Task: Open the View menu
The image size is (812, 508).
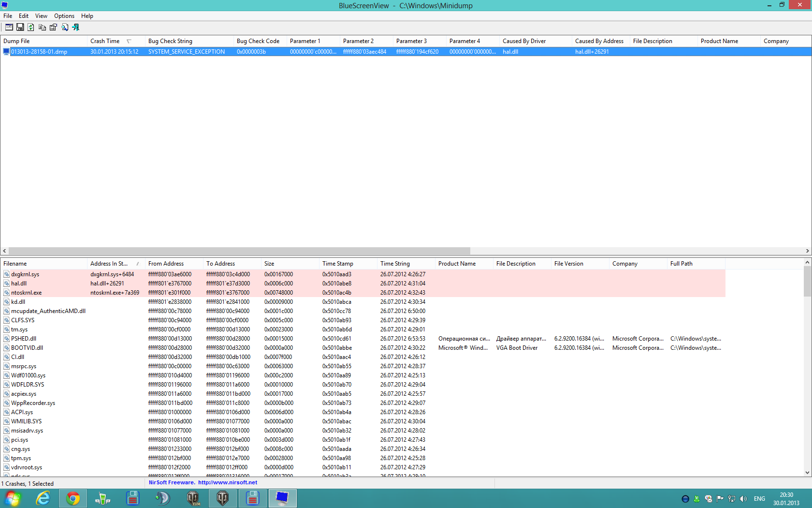Action: pos(41,16)
